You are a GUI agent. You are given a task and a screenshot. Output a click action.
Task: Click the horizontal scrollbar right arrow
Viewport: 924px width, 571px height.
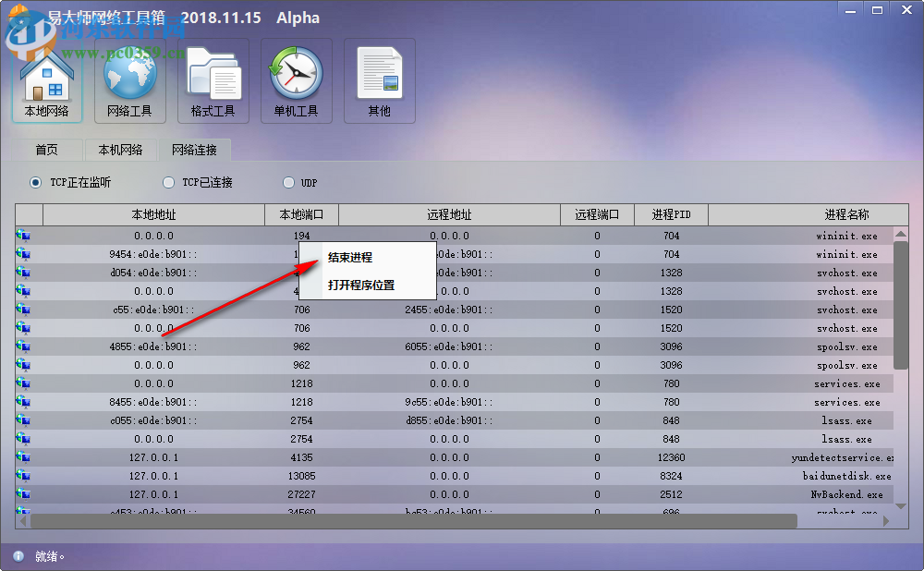tap(886, 521)
